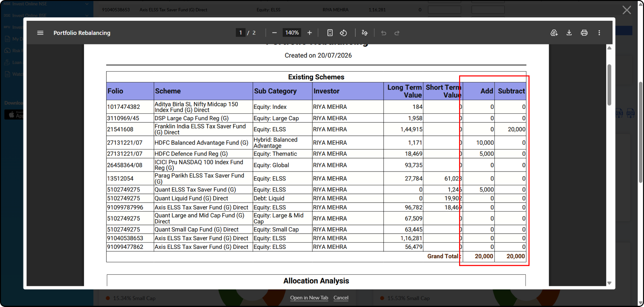
Task: Close the PDF preview overlay
Action: point(627,10)
